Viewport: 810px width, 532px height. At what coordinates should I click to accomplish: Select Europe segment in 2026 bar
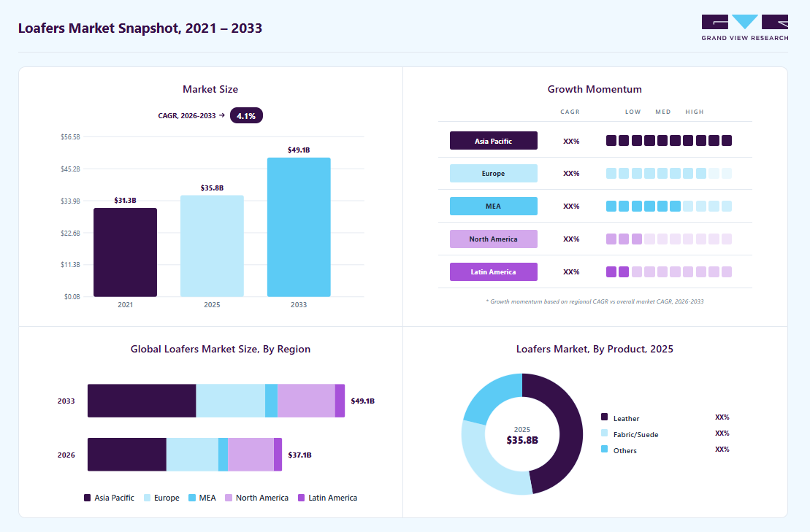click(192, 455)
